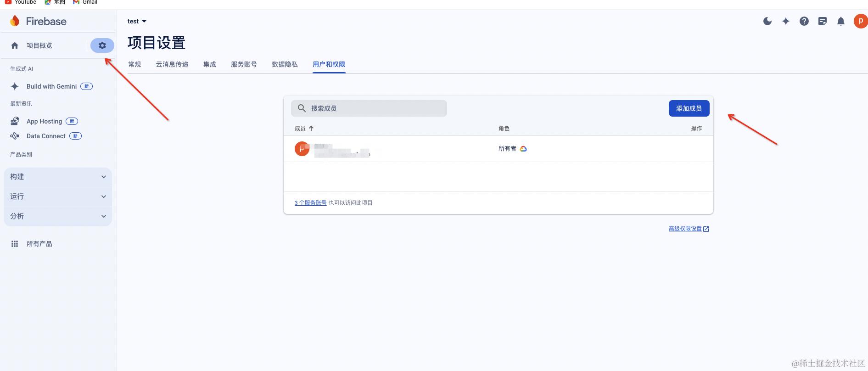Click the search magnifier icon
This screenshot has width=868, height=371.
(x=302, y=108)
